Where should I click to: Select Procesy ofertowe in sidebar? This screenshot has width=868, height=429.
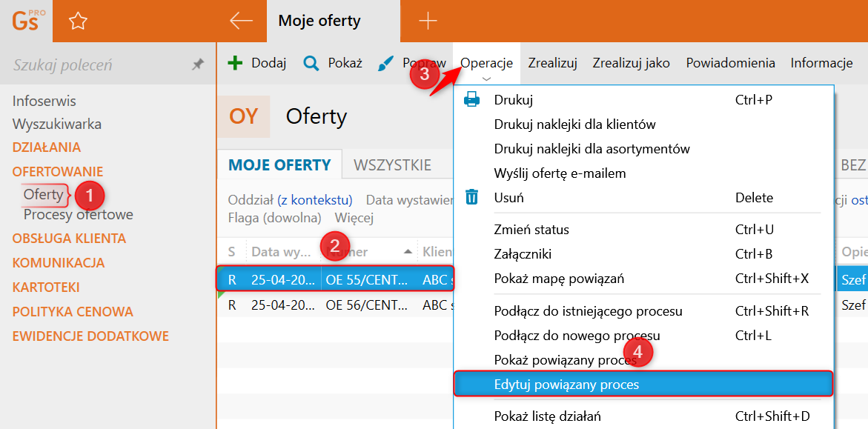point(79,215)
